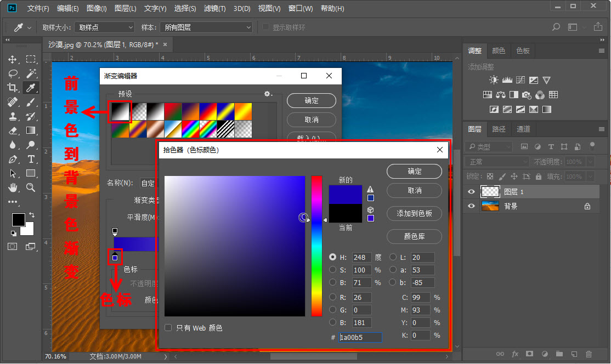The height and width of the screenshot is (364, 611).
Task: Select the Healing Brush tool
Action: 13,102
